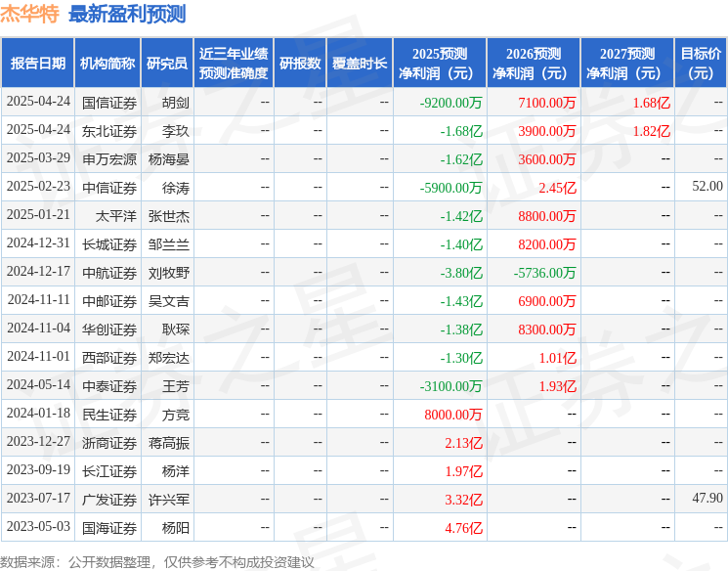Click the 研报数 column header

point(300,64)
